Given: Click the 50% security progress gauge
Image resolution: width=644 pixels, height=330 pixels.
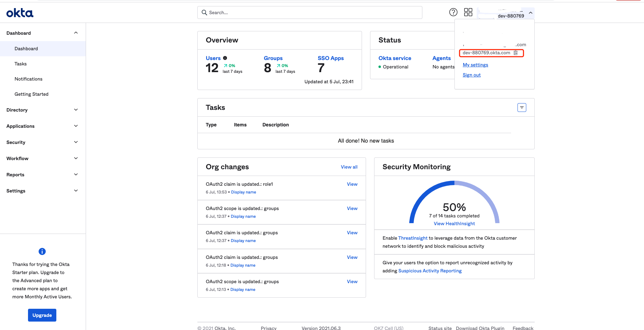Looking at the screenshot, I should point(454,202).
